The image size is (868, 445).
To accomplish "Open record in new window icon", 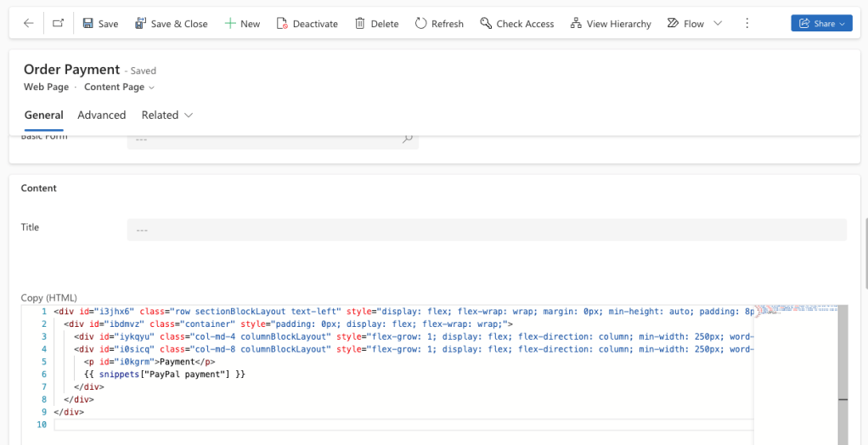I will pos(58,24).
